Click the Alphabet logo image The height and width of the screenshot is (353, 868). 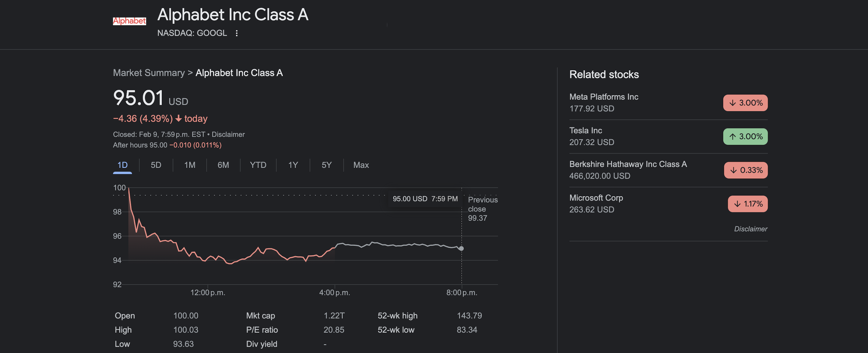point(129,21)
